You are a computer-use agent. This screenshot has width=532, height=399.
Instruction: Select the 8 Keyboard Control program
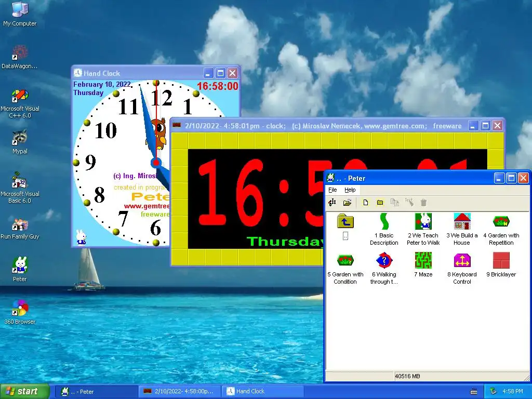(x=462, y=269)
